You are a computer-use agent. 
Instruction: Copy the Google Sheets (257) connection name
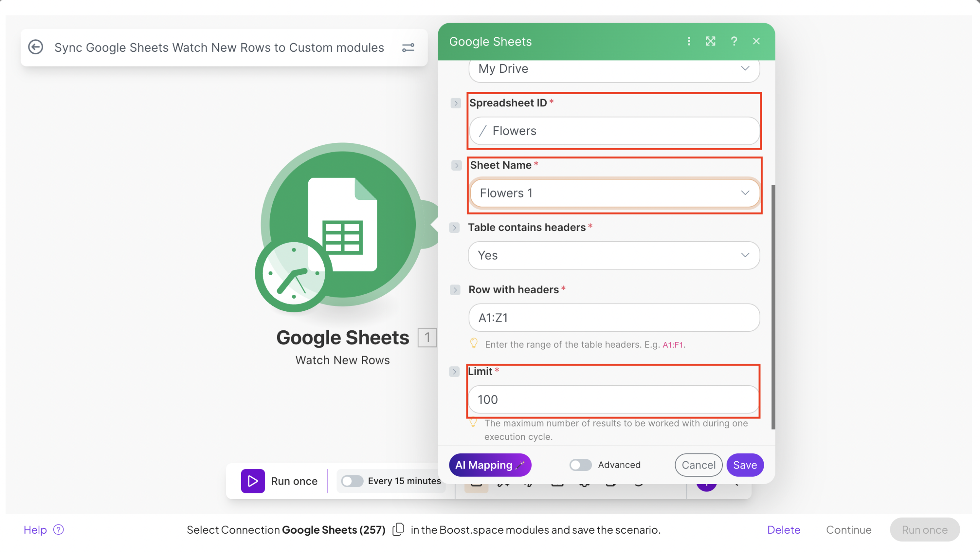pos(399,529)
